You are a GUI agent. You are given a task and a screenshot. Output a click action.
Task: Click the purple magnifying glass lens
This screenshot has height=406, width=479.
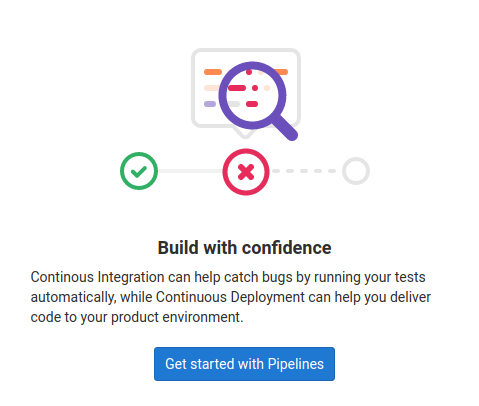(253, 95)
